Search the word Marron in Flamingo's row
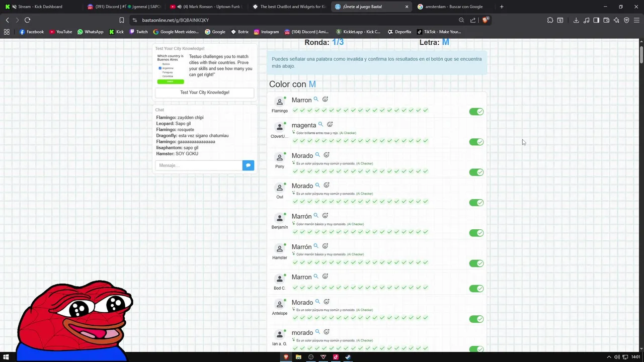644x362 pixels. point(316,100)
